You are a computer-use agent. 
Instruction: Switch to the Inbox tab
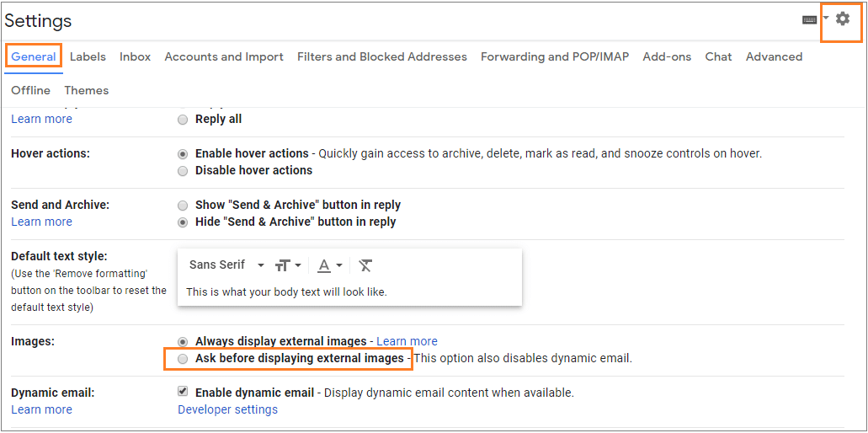[x=135, y=56]
